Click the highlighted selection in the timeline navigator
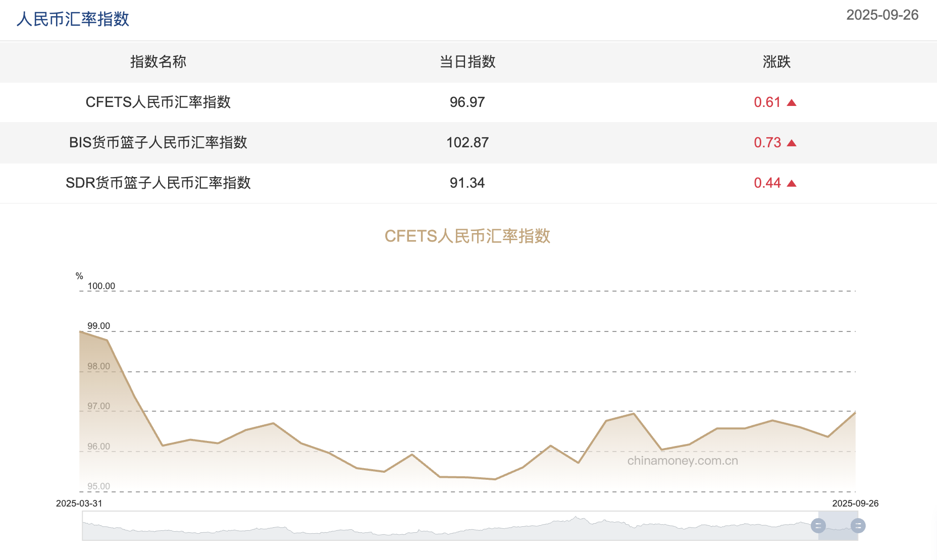937x560 pixels. tap(838, 526)
